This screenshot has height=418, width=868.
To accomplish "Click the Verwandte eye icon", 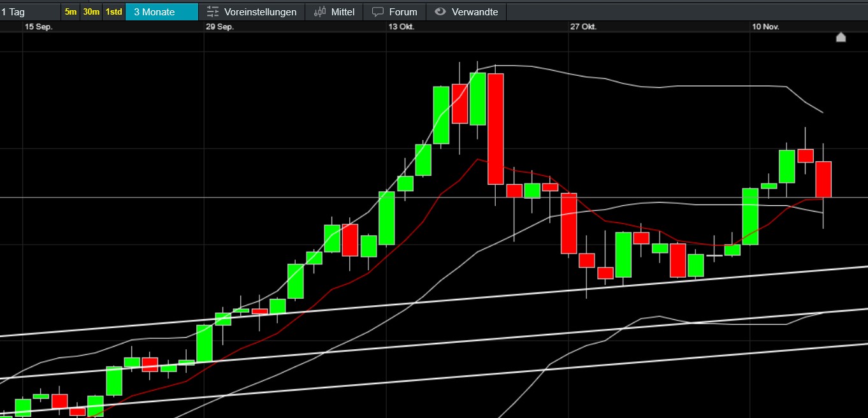I will click(440, 12).
